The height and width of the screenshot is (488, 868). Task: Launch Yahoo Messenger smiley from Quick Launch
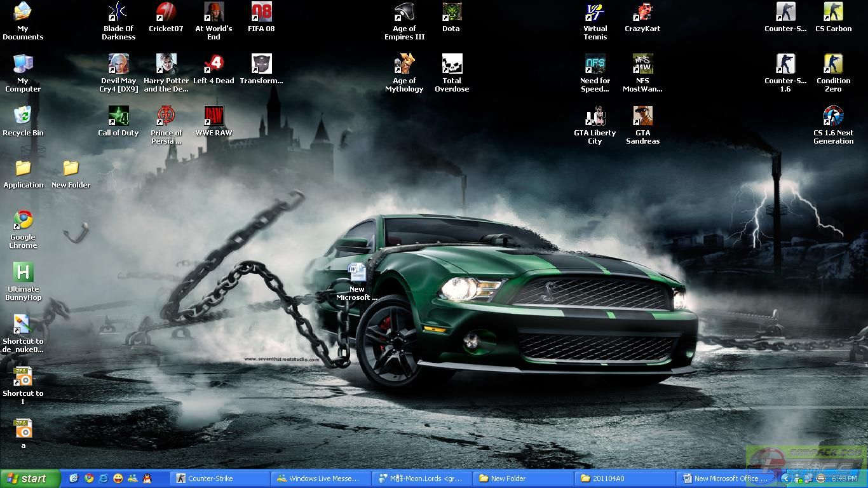pyautogui.click(x=118, y=478)
